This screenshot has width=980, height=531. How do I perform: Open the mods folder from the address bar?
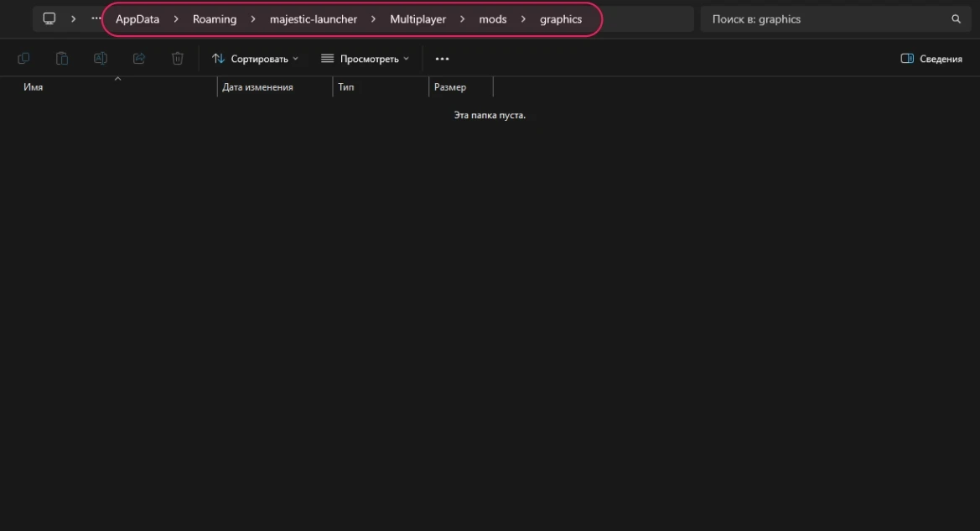(493, 19)
